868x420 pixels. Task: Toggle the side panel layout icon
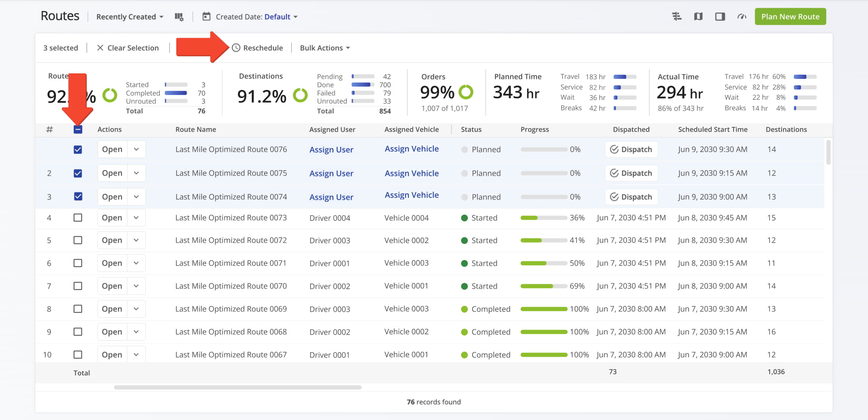[x=720, y=17]
